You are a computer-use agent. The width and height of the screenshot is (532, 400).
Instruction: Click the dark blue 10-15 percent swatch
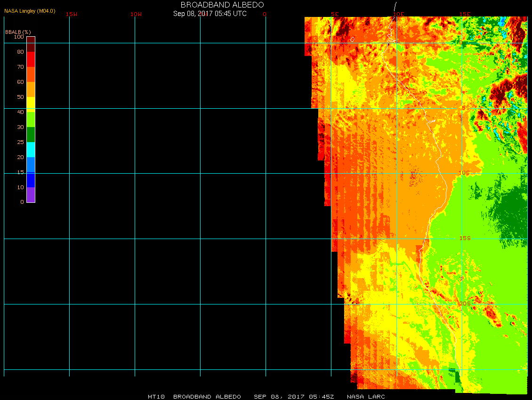[31, 180]
